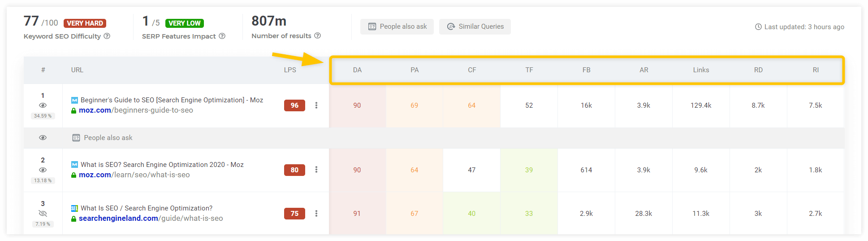Toggle eye icon for result 2
Viewport: 868px width, 241px height.
click(43, 170)
